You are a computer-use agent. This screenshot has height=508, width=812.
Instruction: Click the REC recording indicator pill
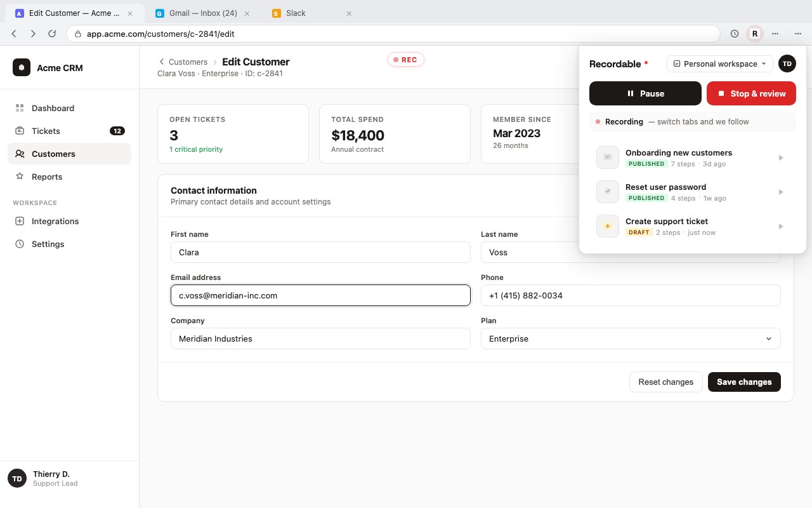click(405, 60)
